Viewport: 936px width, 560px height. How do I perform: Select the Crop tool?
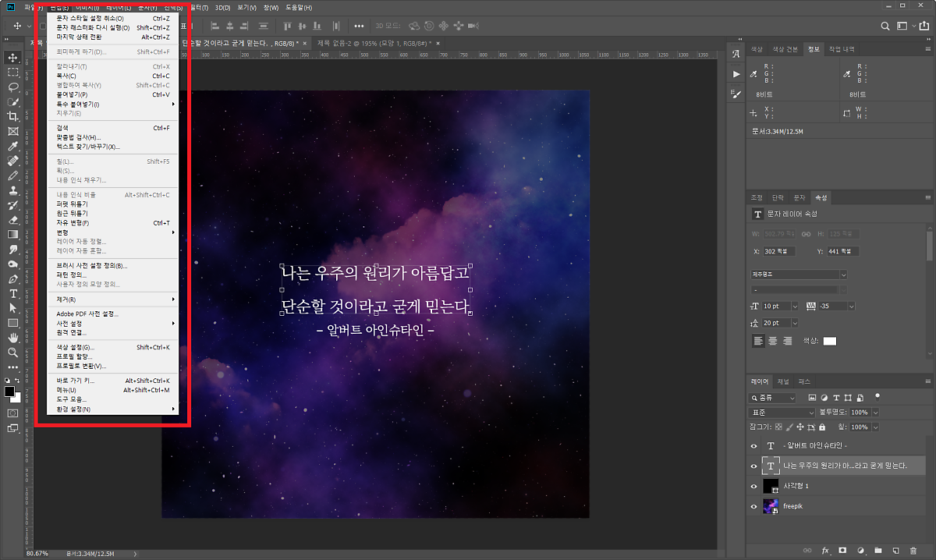click(x=13, y=116)
